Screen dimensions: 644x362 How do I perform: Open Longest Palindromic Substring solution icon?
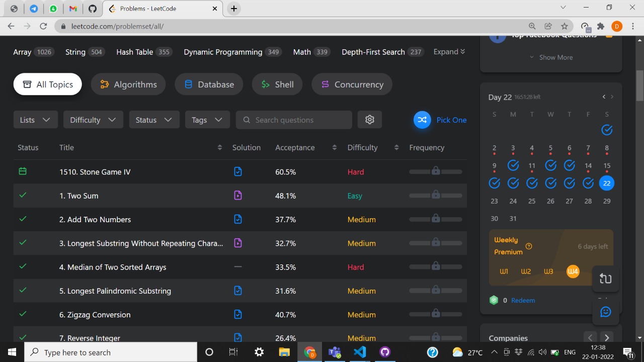click(238, 291)
